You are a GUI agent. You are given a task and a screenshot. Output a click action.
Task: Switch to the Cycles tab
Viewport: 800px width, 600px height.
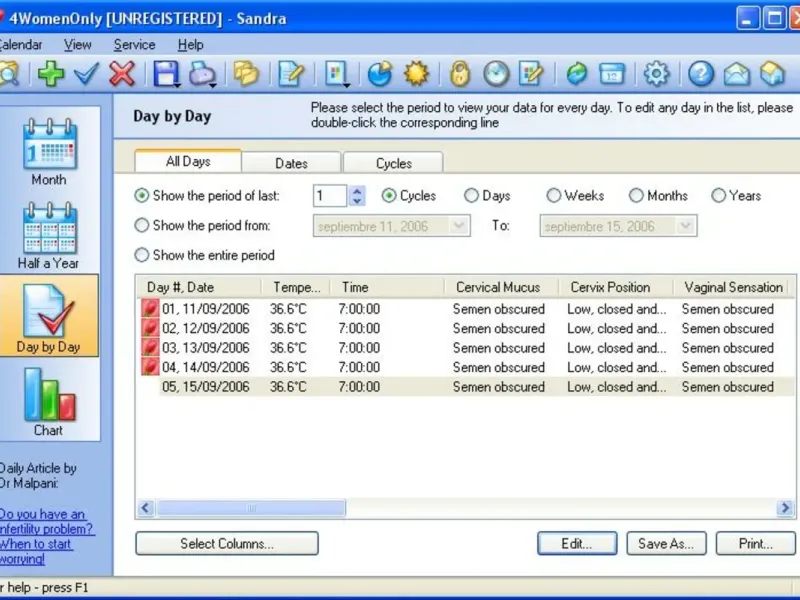[x=393, y=163]
